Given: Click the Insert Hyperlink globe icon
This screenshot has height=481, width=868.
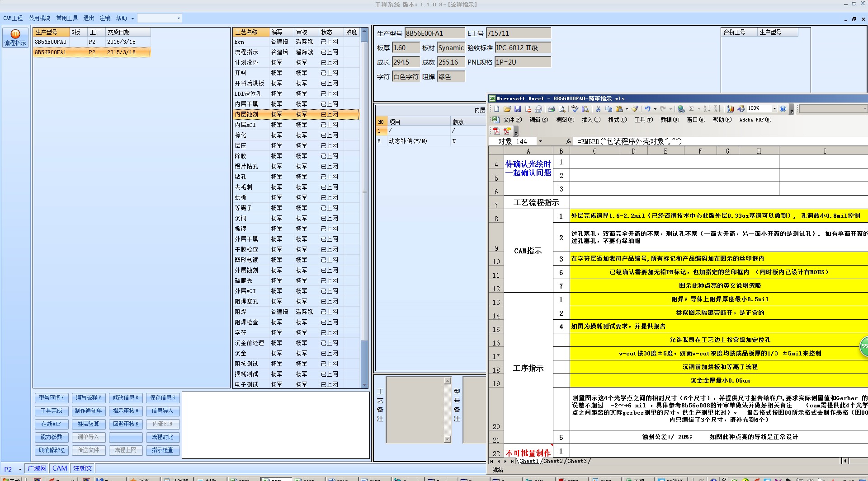Looking at the screenshot, I should tap(681, 109).
